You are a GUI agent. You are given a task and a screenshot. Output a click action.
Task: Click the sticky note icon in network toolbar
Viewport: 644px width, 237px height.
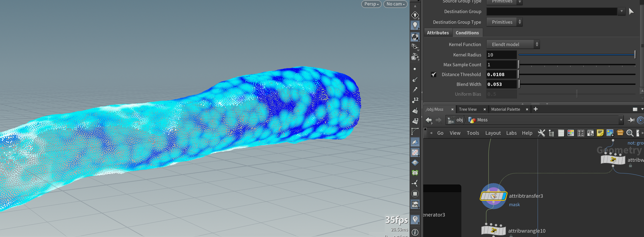(x=600, y=133)
